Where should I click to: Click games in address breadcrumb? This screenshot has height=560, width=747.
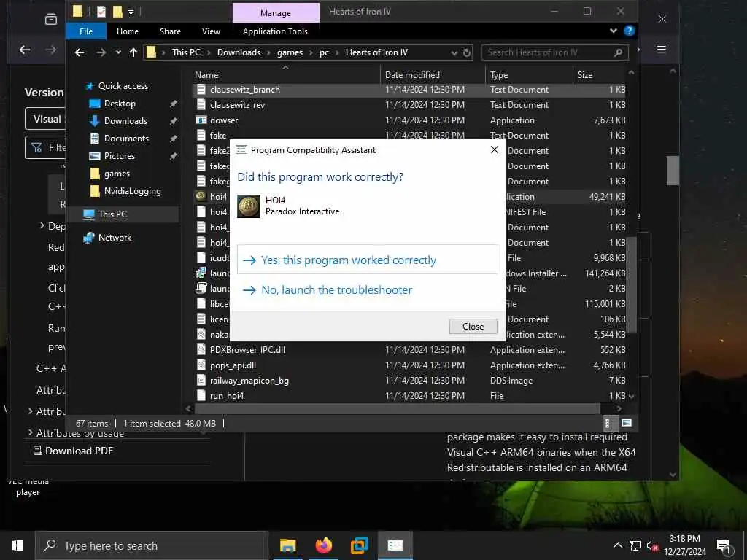pyautogui.click(x=290, y=52)
